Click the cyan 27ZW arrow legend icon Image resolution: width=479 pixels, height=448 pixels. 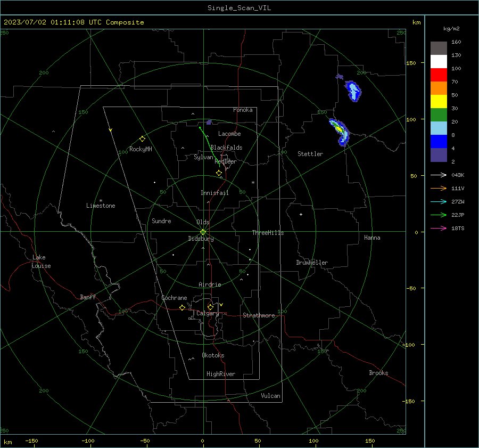(x=439, y=201)
